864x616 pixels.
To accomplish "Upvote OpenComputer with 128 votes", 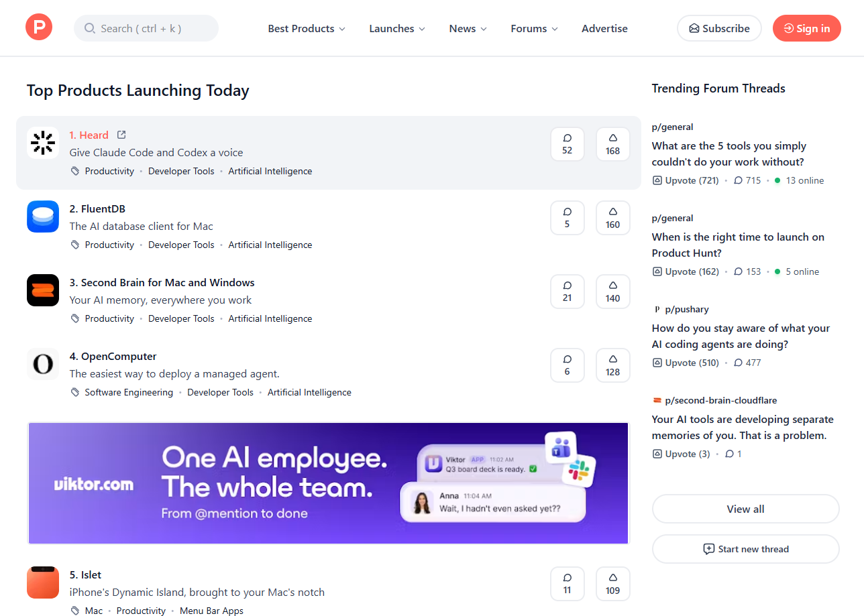I will tap(613, 365).
